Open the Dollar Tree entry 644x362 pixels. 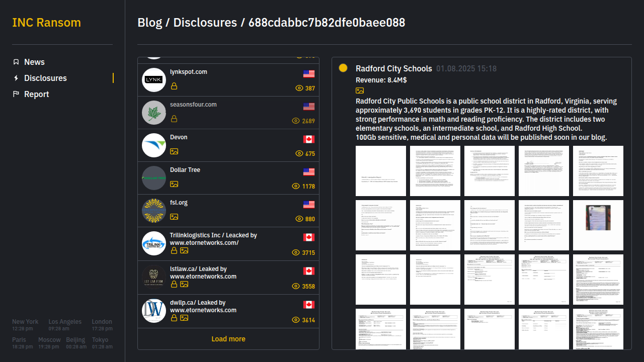tap(228, 178)
